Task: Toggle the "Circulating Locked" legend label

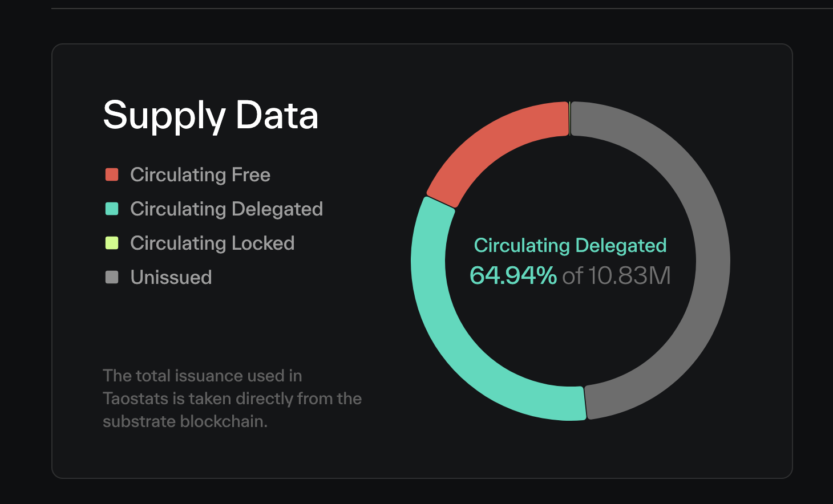Action: [x=212, y=243]
